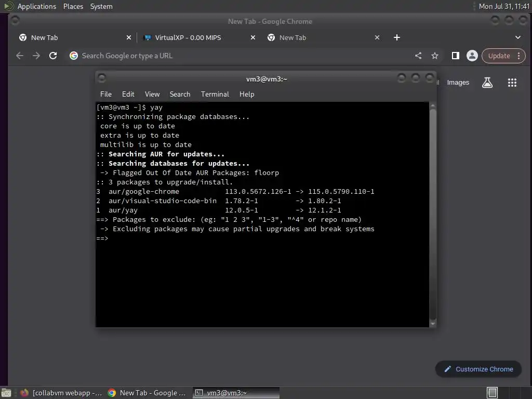Click 'Excluding packages may cause partial upgrades' line
The width and height of the screenshot is (532, 399).
[x=237, y=229]
